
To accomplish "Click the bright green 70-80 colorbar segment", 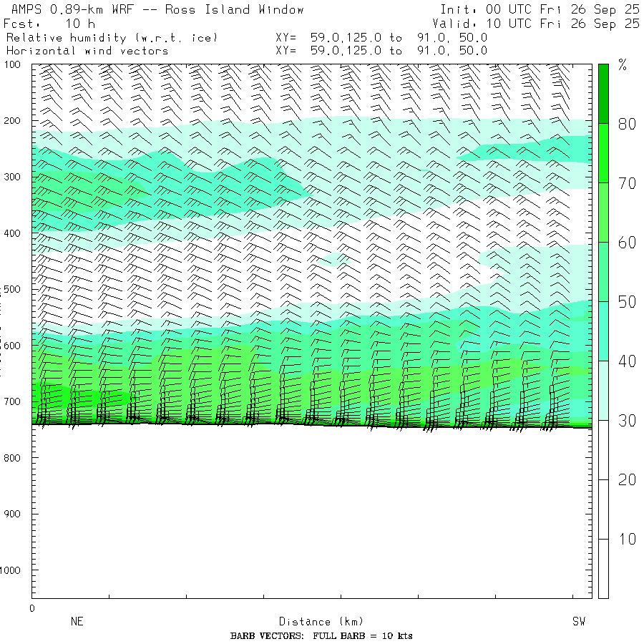I will point(603,153).
